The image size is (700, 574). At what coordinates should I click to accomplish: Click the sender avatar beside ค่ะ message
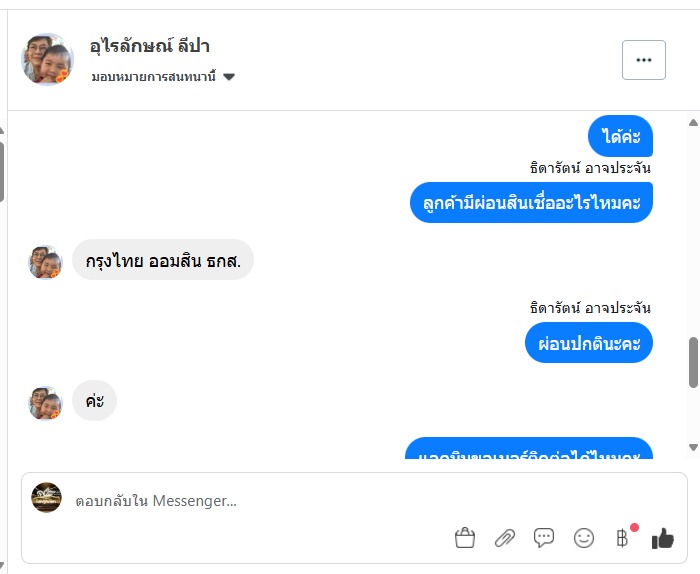45,402
